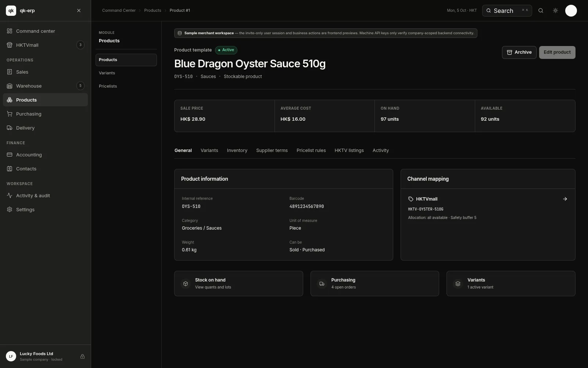Go to Sales module
This screenshot has height=368, width=588.
(45, 72)
